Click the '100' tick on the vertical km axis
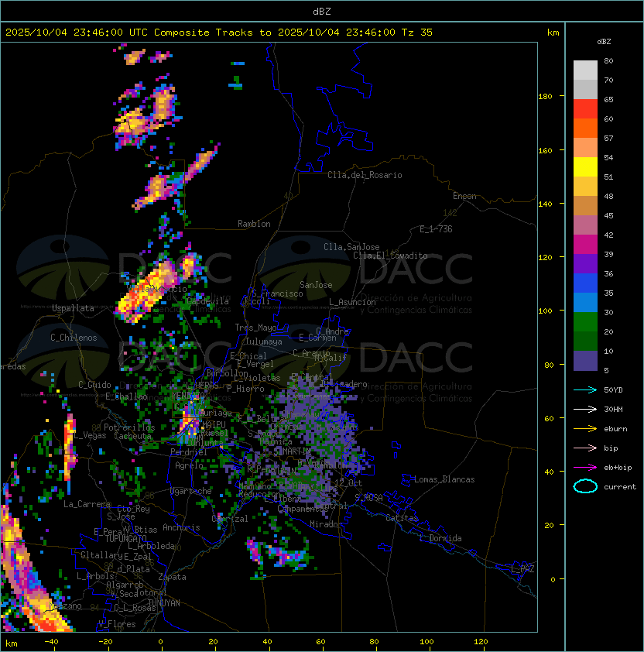 pos(545,311)
